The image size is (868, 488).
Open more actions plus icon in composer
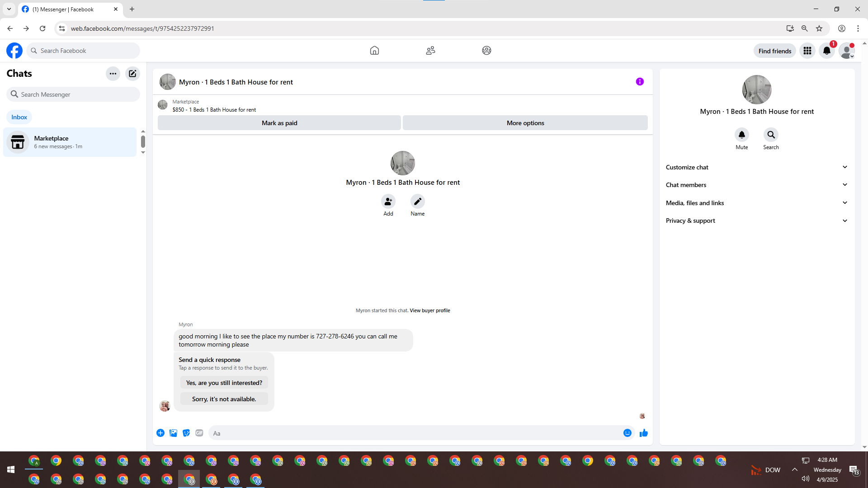click(160, 433)
